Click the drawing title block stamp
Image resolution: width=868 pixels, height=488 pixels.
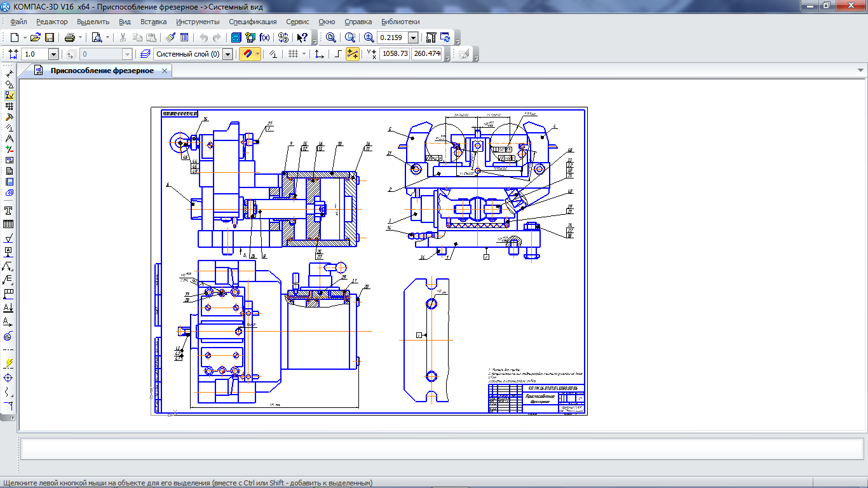[536, 398]
